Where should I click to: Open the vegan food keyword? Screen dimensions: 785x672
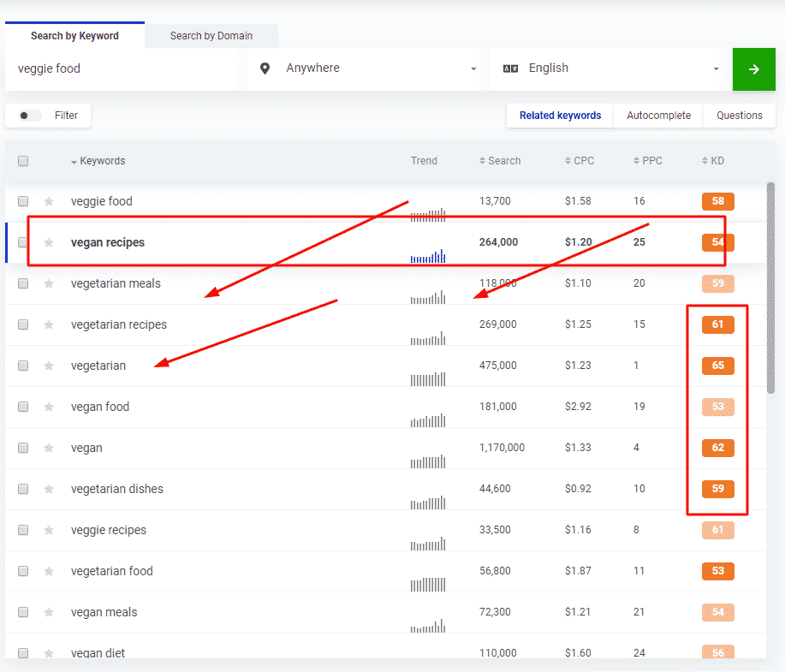point(100,407)
